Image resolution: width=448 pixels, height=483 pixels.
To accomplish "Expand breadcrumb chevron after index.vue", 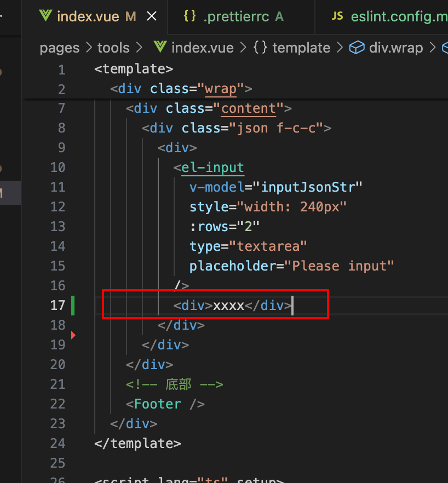I will coord(243,48).
